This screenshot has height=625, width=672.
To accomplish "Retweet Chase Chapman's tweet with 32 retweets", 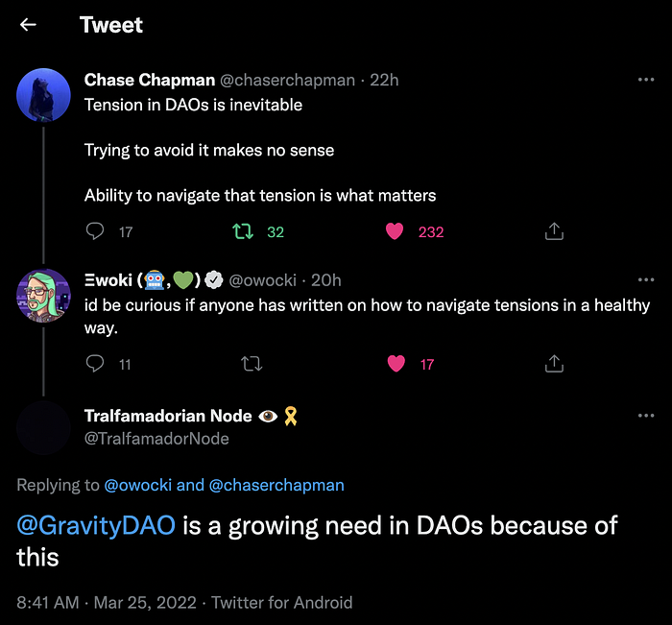I will point(243,231).
